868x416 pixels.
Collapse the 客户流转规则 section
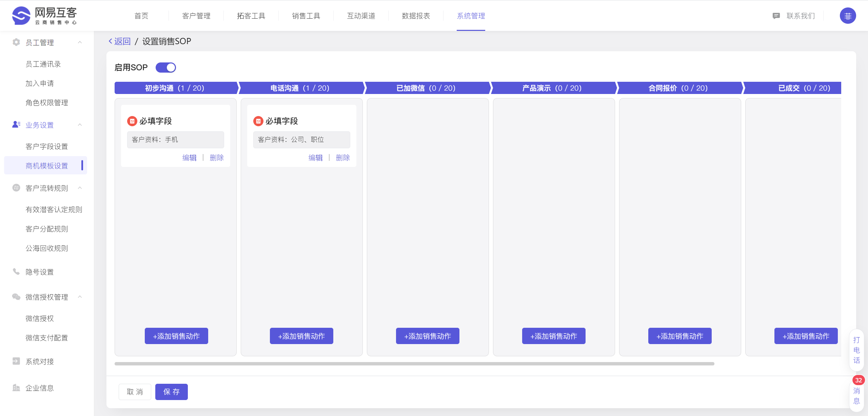[80, 188]
